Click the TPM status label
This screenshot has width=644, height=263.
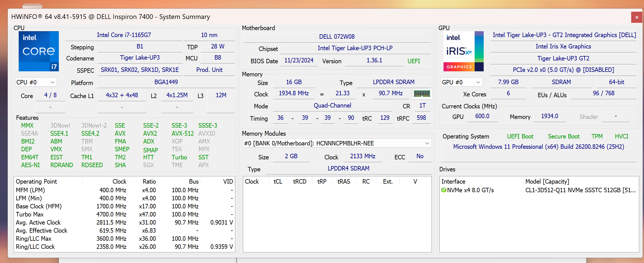coord(597,137)
